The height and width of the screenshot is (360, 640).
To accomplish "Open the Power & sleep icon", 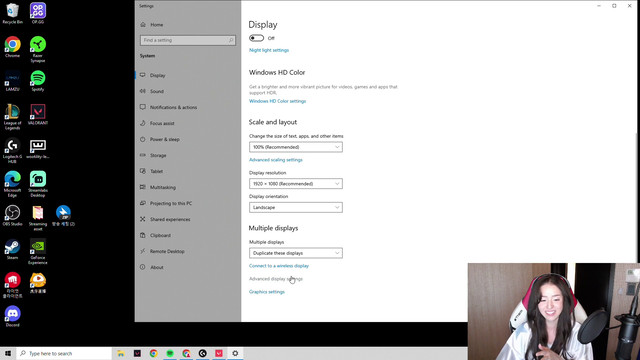I will (143, 139).
